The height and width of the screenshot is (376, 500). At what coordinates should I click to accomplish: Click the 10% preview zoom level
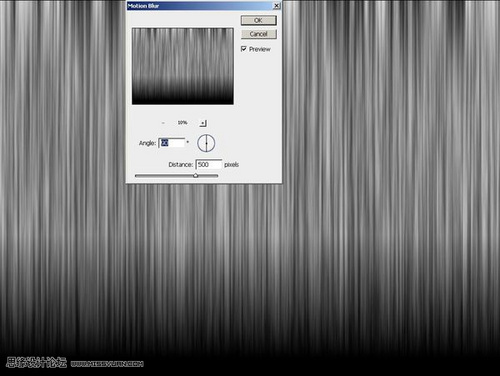pos(182,123)
